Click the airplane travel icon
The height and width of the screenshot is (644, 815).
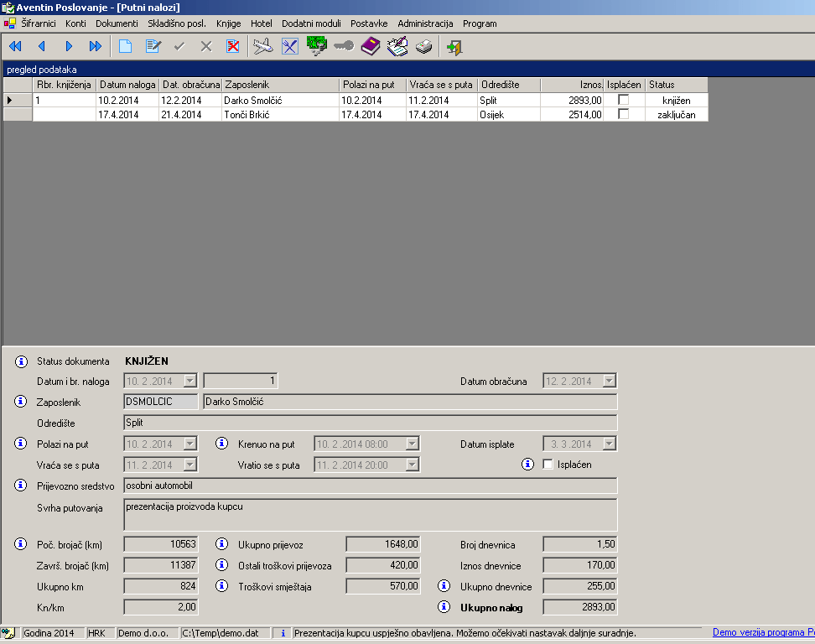(x=263, y=47)
